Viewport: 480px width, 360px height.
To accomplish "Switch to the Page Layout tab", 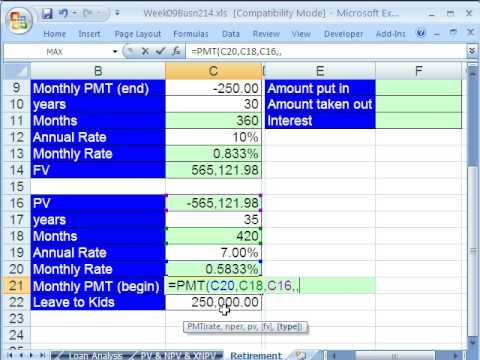I will (x=137, y=34).
